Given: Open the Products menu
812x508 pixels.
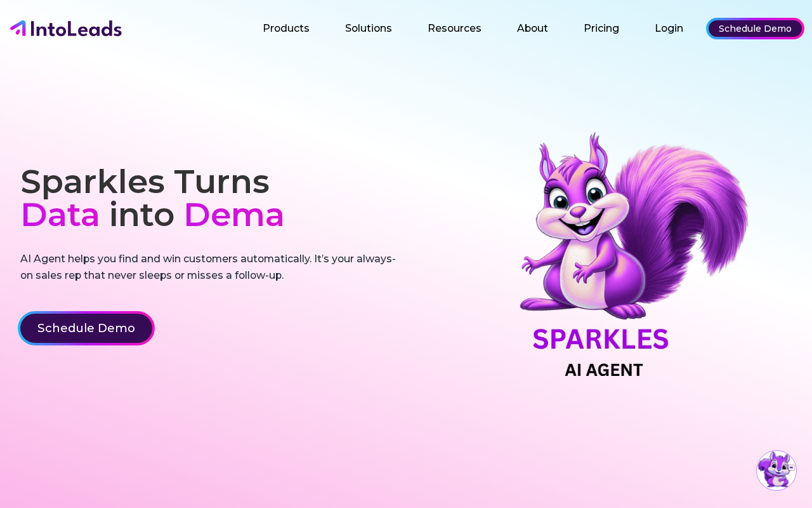Looking at the screenshot, I should pyautogui.click(x=286, y=29).
